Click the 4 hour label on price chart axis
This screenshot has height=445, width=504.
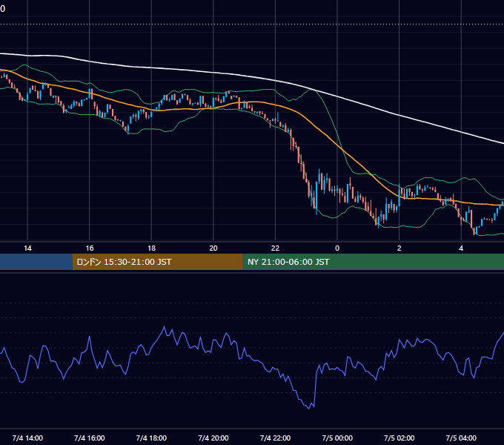tap(461, 248)
